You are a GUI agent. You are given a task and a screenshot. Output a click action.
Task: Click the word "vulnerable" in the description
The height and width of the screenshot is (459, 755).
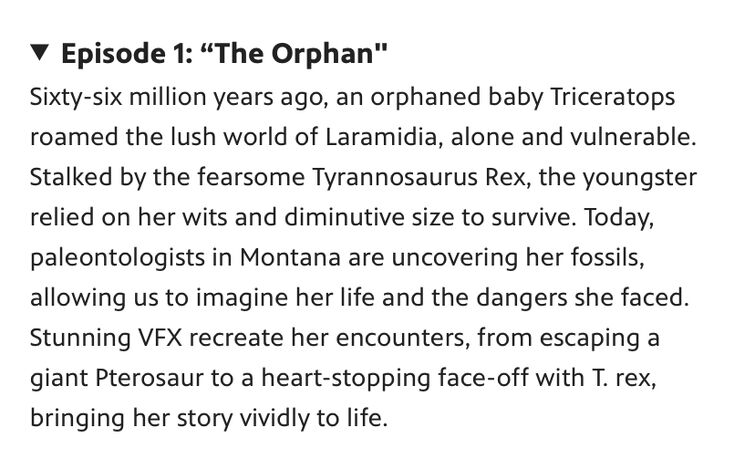point(633,137)
